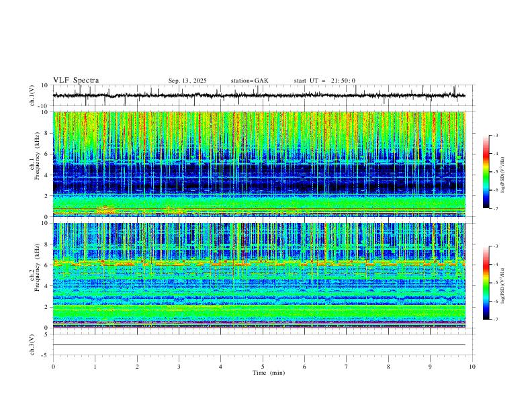Click the ch.1 'Frequency (kHz)' axis label
Viewport: 532px width, 411px height.
[37, 156]
